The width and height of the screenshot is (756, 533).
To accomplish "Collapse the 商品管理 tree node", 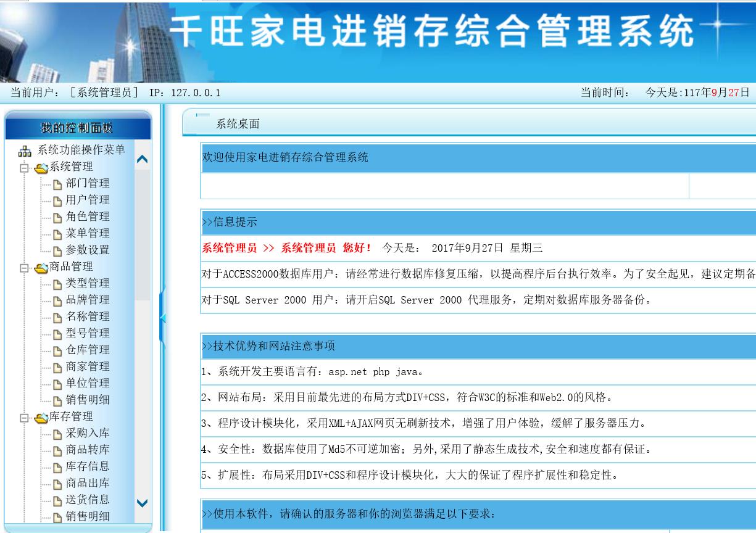I will tap(25, 267).
